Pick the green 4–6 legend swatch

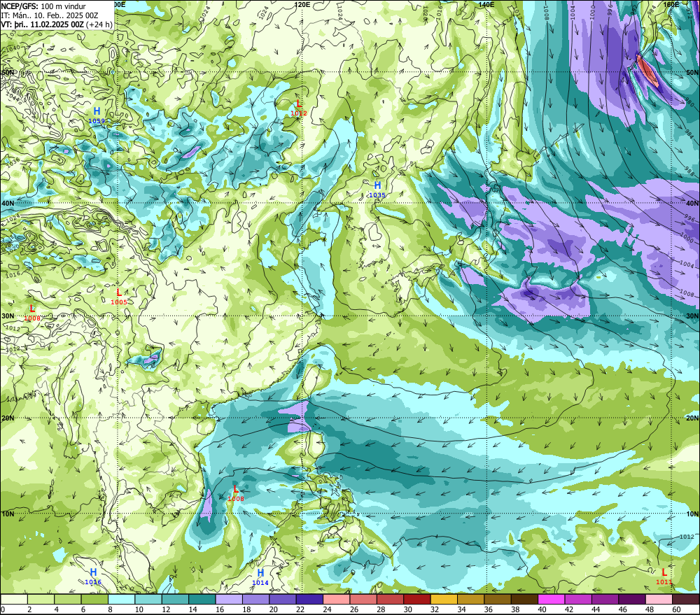pyautogui.click(x=68, y=599)
